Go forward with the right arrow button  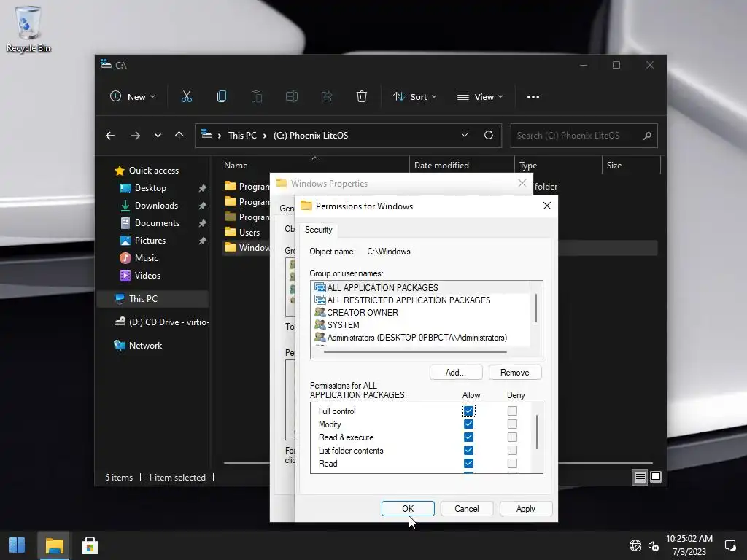pyautogui.click(x=136, y=136)
